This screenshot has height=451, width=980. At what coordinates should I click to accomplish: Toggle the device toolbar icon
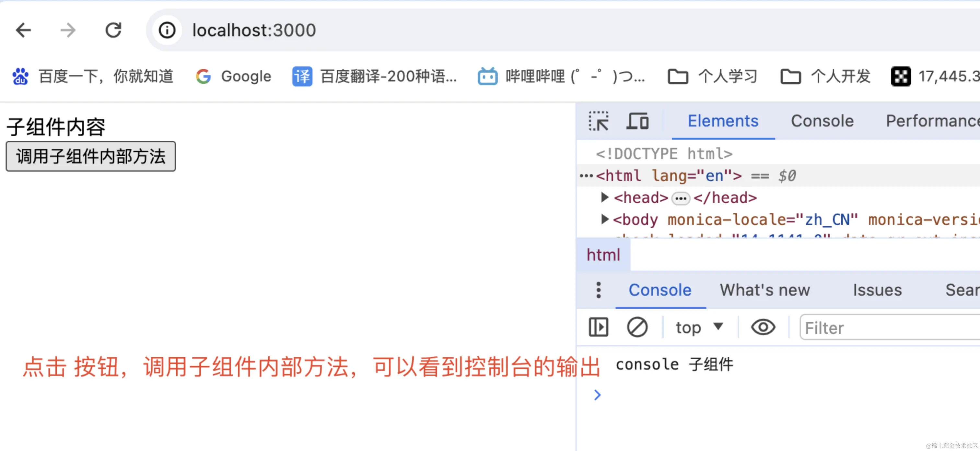click(637, 121)
